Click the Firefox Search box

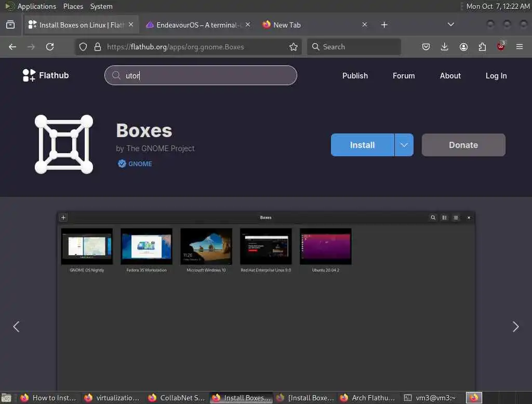tap(354, 47)
